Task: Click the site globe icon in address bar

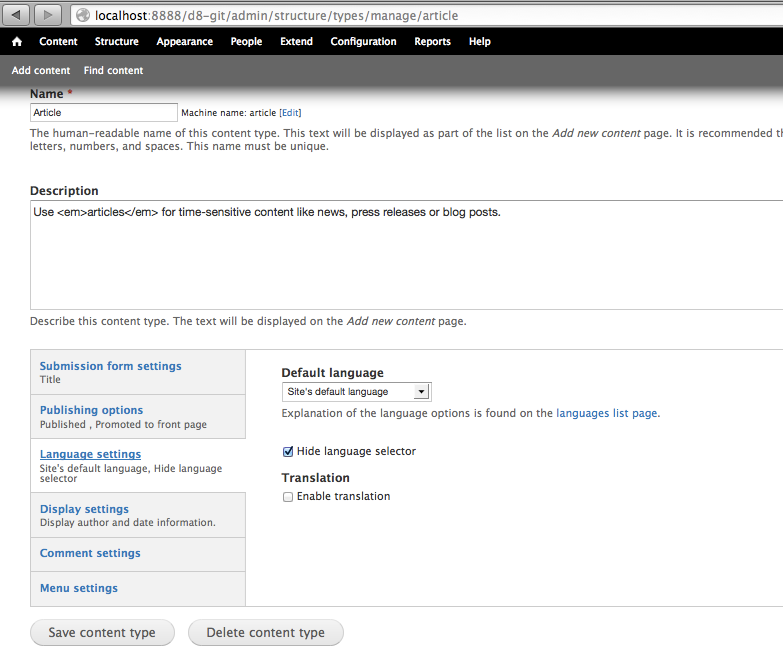Action: [82, 15]
